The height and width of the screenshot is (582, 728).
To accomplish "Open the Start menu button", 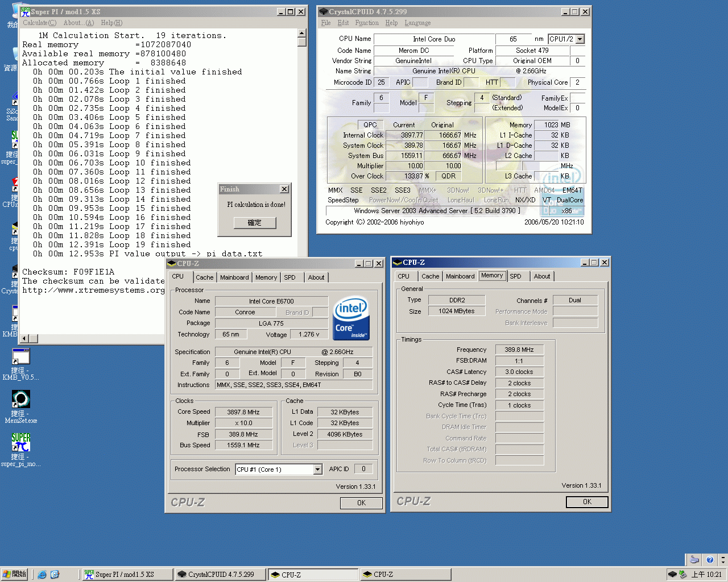I will pos(14,575).
